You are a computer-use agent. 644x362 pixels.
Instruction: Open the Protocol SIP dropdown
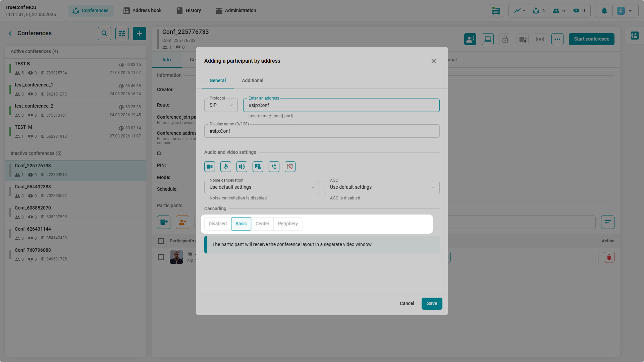(x=221, y=105)
